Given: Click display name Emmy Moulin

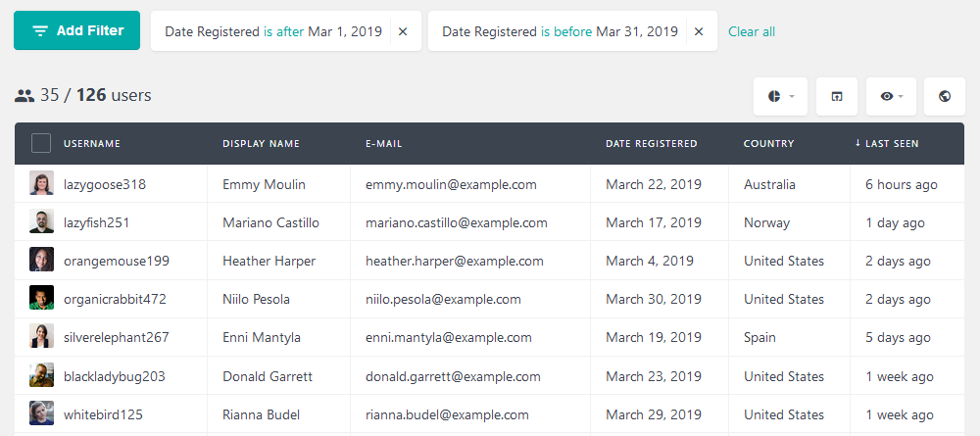Looking at the screenshot, I should [x=264, y=185].
